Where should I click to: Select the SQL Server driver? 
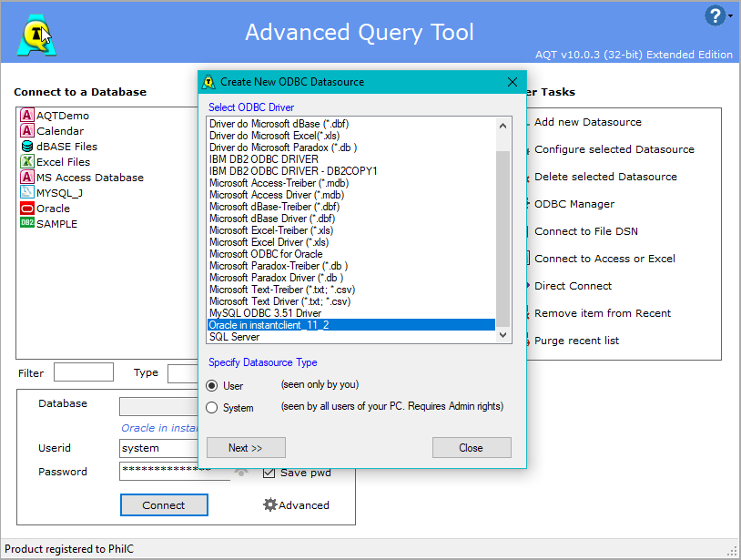pyautogui.click(x=351, y=337)
